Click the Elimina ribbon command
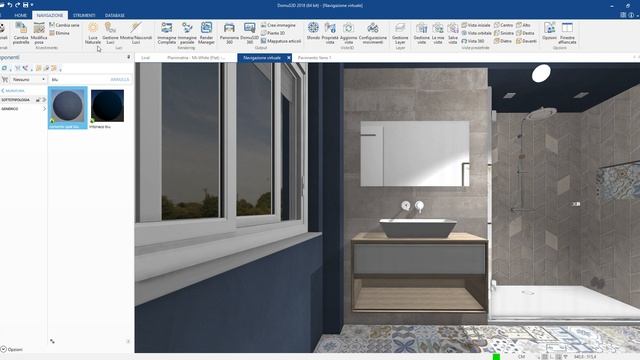 [60, 33]
